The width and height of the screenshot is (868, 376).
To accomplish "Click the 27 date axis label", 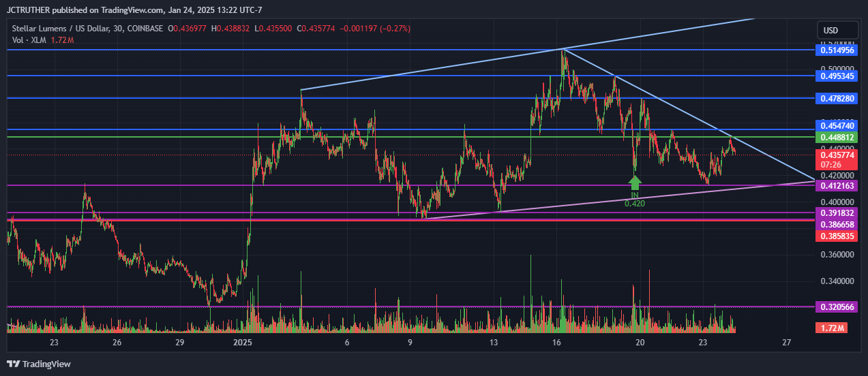I will (787, 342).
